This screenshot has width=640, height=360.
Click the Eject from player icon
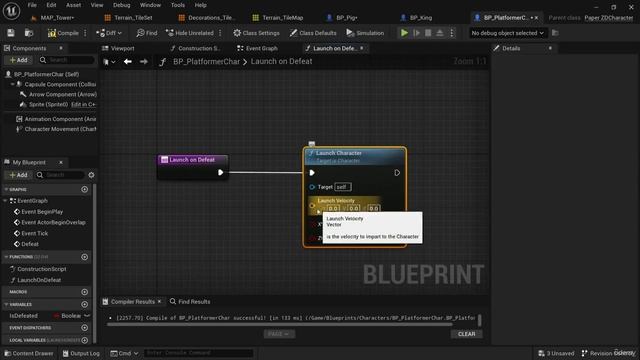pos(440,33)
